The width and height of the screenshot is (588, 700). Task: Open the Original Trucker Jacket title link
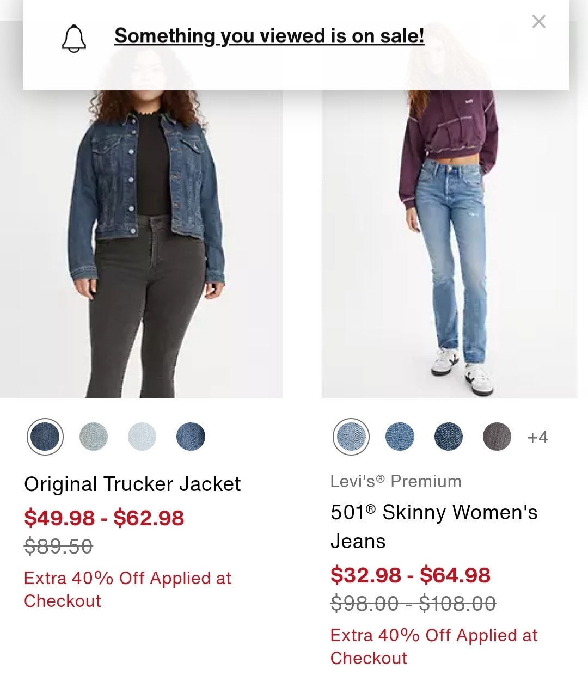132,484
